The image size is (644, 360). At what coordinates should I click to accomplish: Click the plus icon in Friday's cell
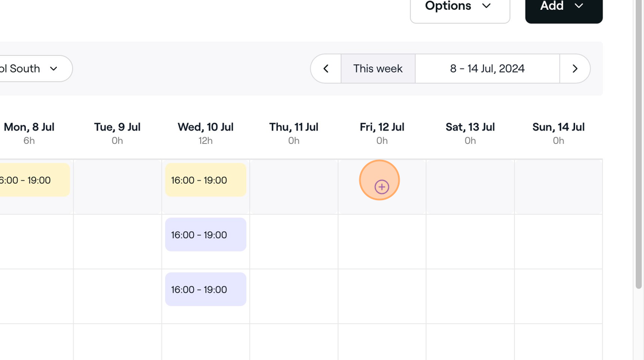tap(382, 187)
